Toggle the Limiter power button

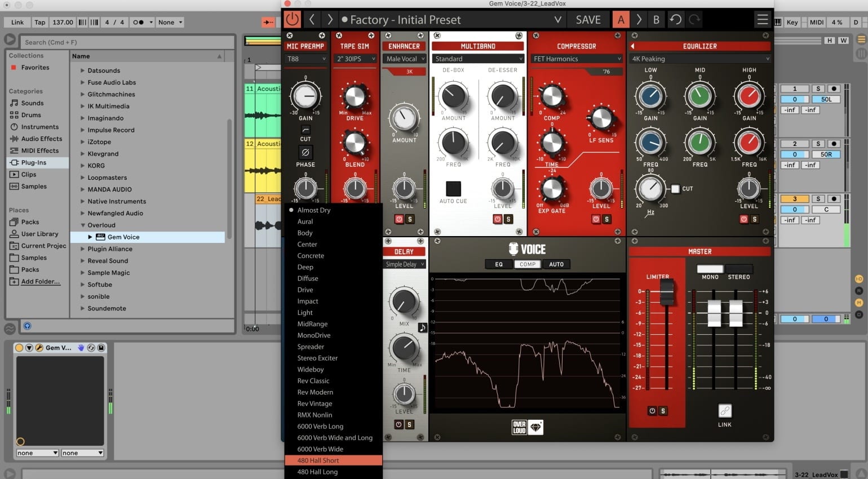652,411
